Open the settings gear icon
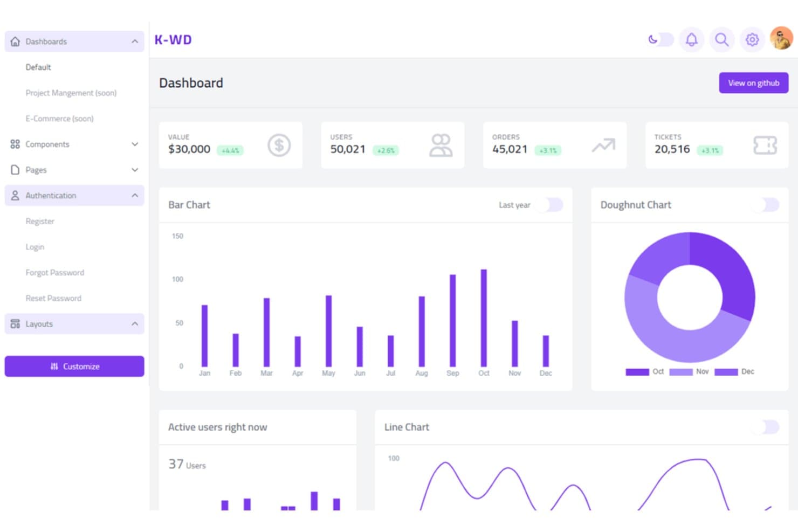This screenshot has width=798, height=532. point(752,39)
